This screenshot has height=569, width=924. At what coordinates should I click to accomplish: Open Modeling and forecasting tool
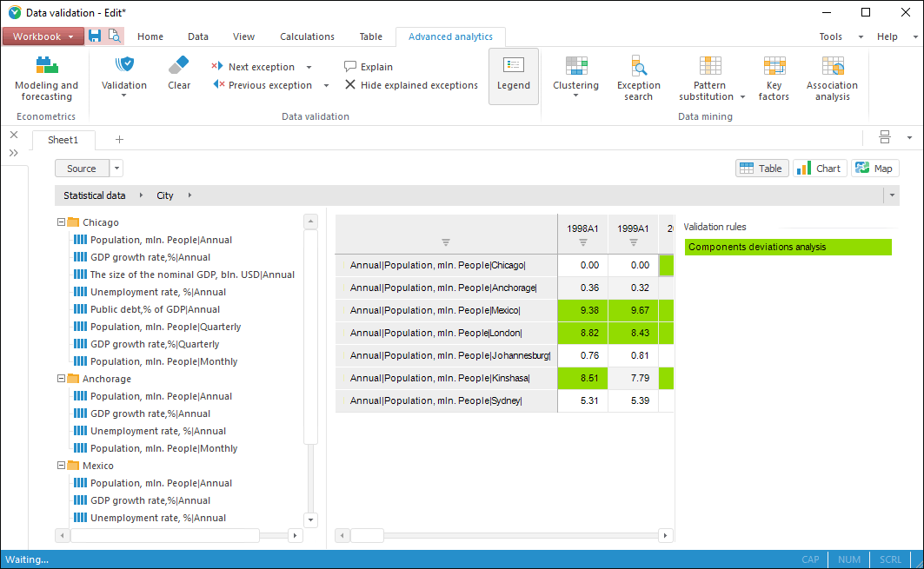pos(46,78)
